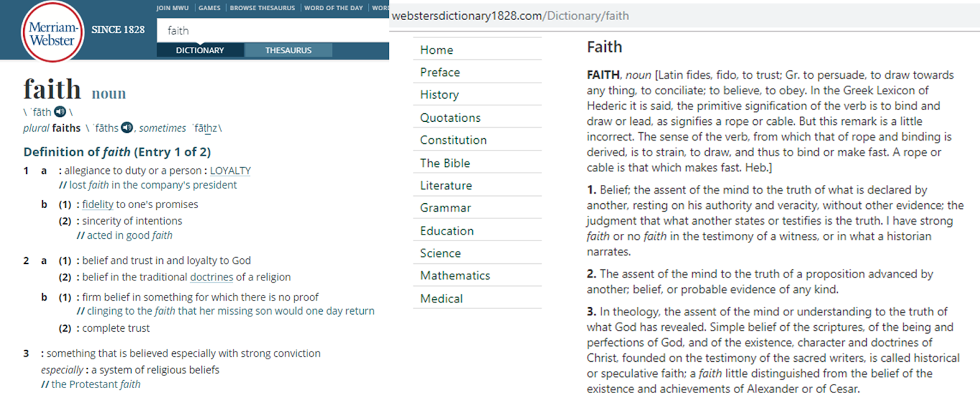Follow the doctrines word link
Image resolution: width=980 pixels, height=401 pixels.
click(212, 277)
